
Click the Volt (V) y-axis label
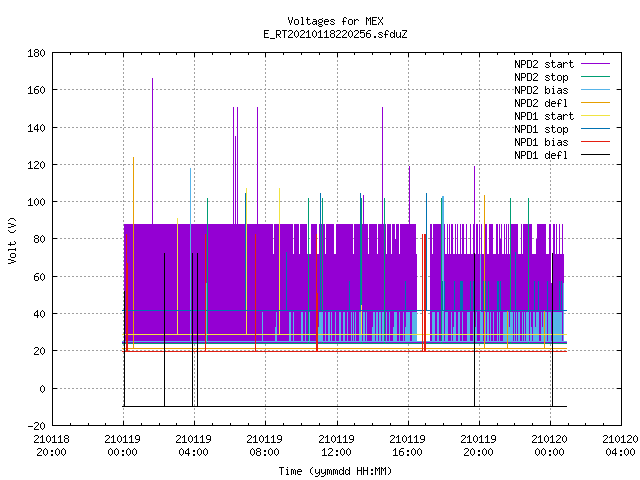tap(12, 241)
